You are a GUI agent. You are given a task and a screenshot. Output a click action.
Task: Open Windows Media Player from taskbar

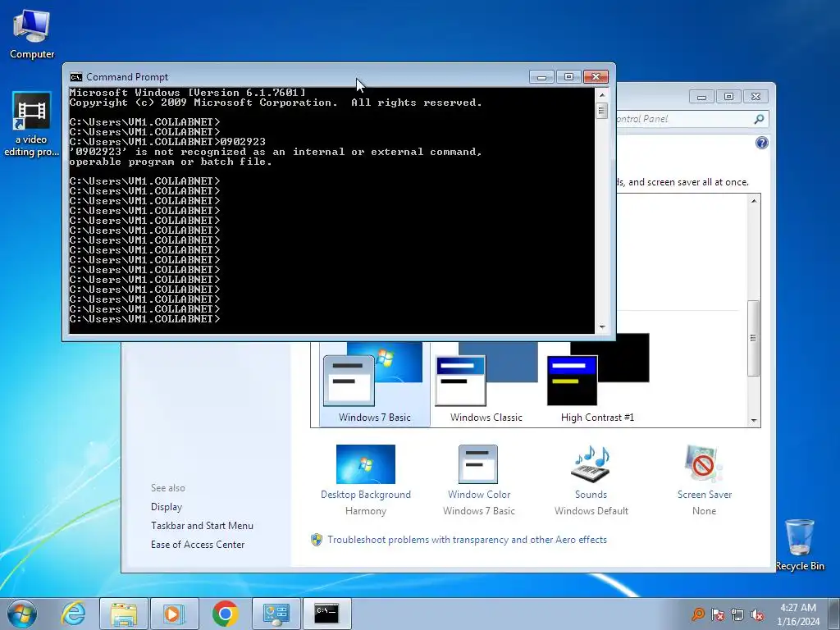(x=175, y=614)
